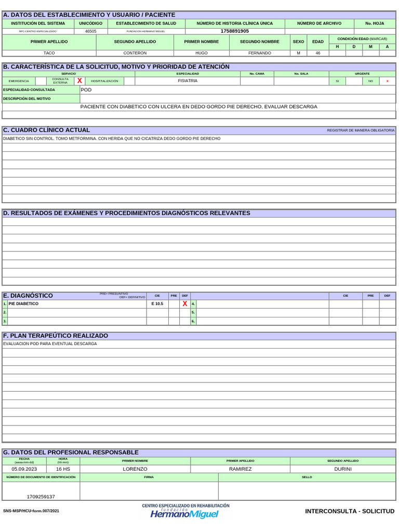Check the Emergencia service box
399x532 pixels.
(x=41, y=81)
